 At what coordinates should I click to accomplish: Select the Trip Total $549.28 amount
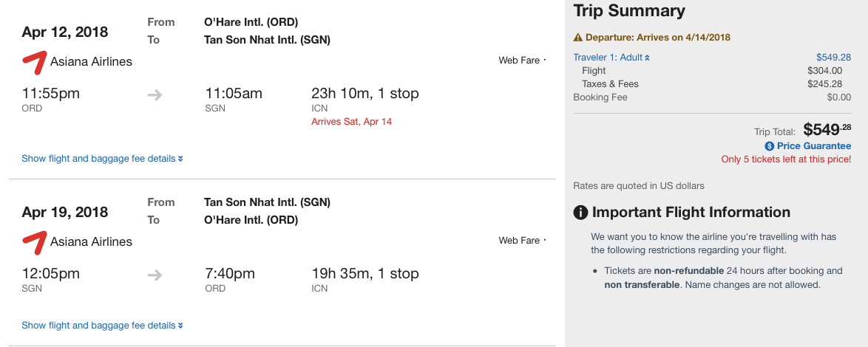click(827, 130)
